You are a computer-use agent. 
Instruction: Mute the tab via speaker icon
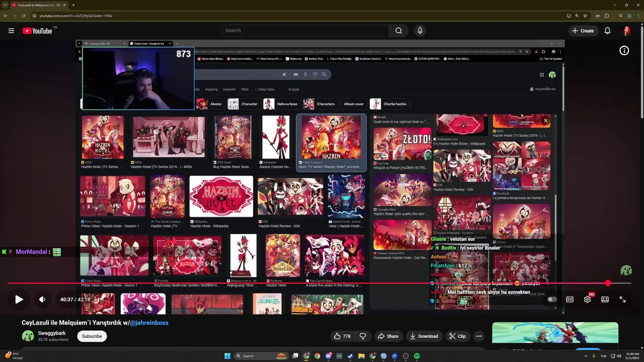[x=58, y=5]
